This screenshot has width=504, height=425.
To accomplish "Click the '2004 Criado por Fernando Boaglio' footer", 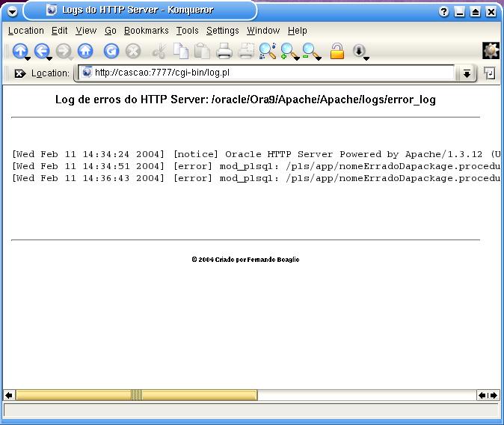I will click(245, 260).
